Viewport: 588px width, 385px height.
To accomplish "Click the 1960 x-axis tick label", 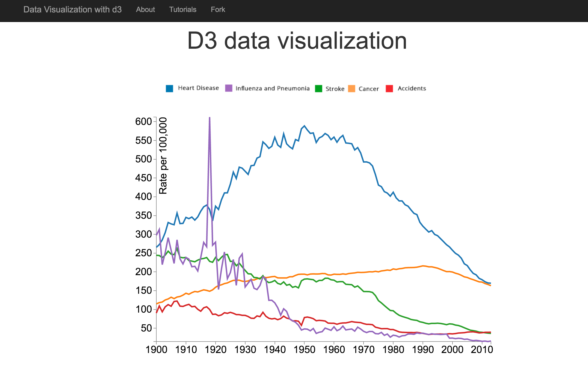I will [x=334, y=350].
